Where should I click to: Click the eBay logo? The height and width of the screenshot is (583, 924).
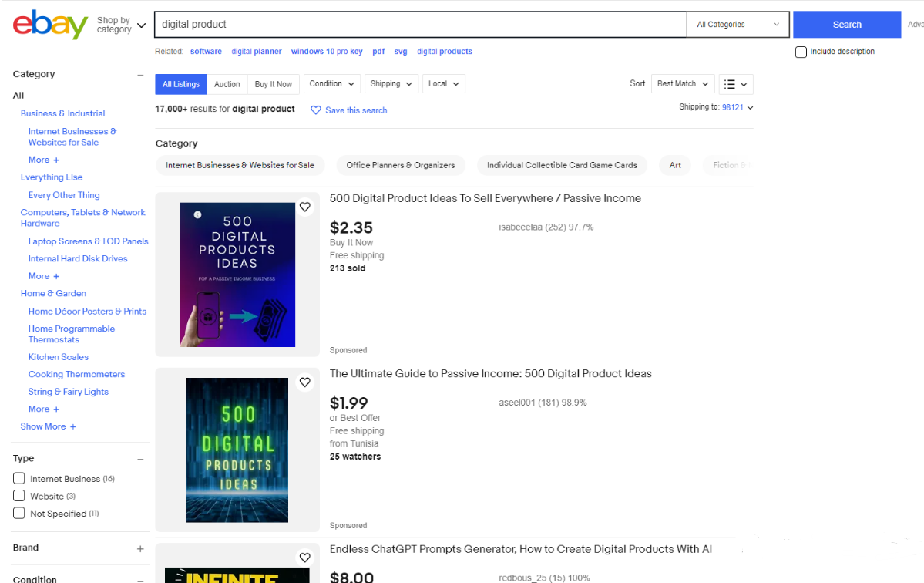[x=50, y=25]
